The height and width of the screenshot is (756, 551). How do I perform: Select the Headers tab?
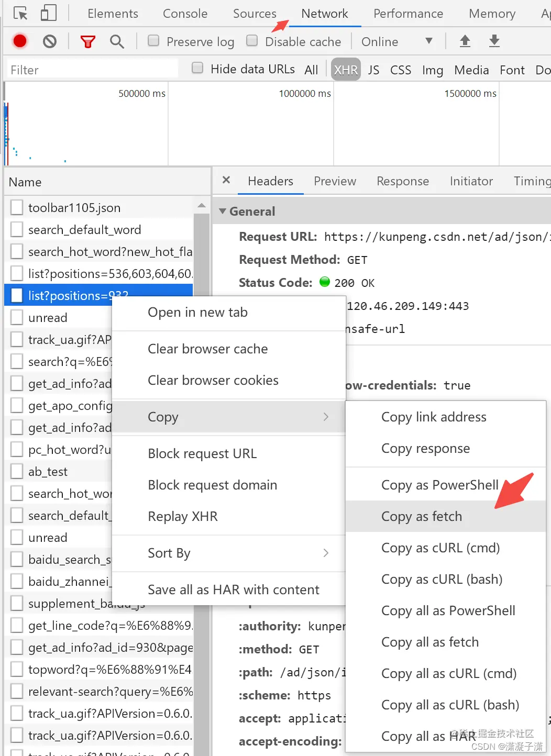tap(270, 181)
